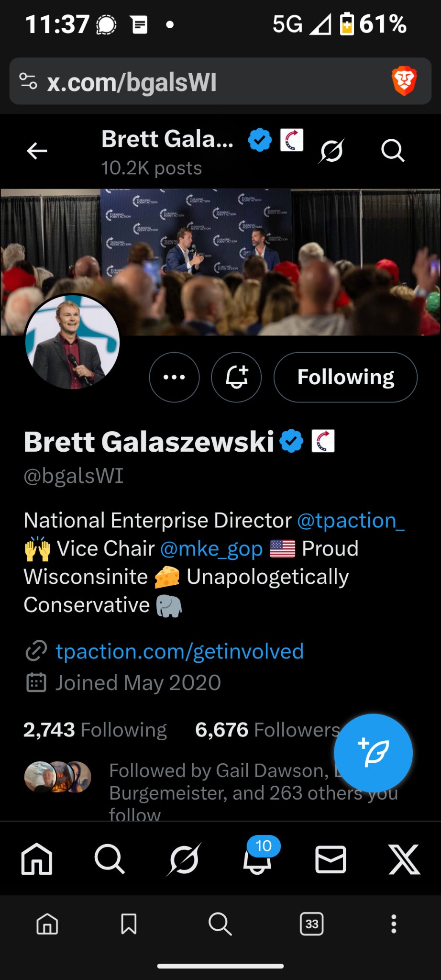This screenshot has height=980, width=441.
Task: View Brett Galaszewski's profile picture
Action: pos(72,342)
